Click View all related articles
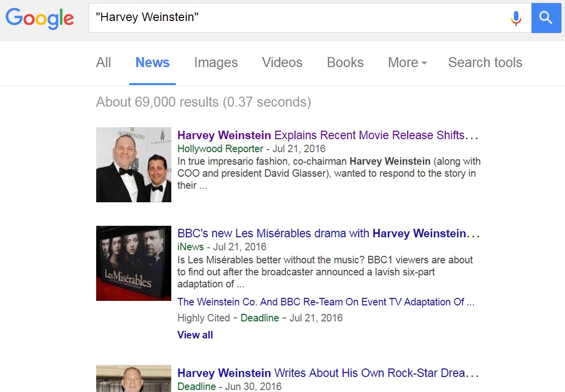 pyautogui.click(x=195, y=335)
